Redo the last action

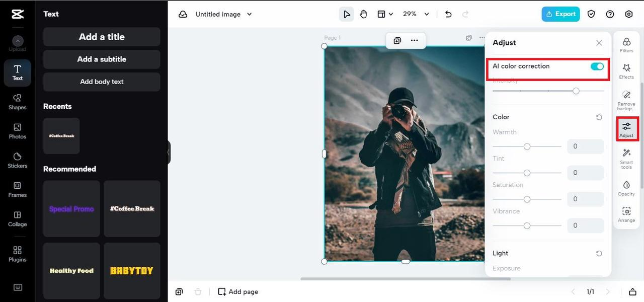[x=465, y=14]
